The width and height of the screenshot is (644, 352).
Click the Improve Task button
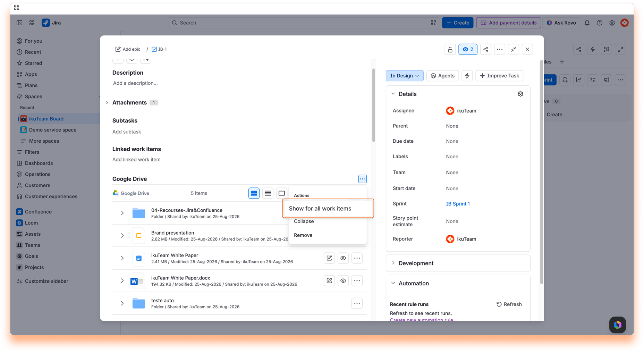click(x=499, y=76)
